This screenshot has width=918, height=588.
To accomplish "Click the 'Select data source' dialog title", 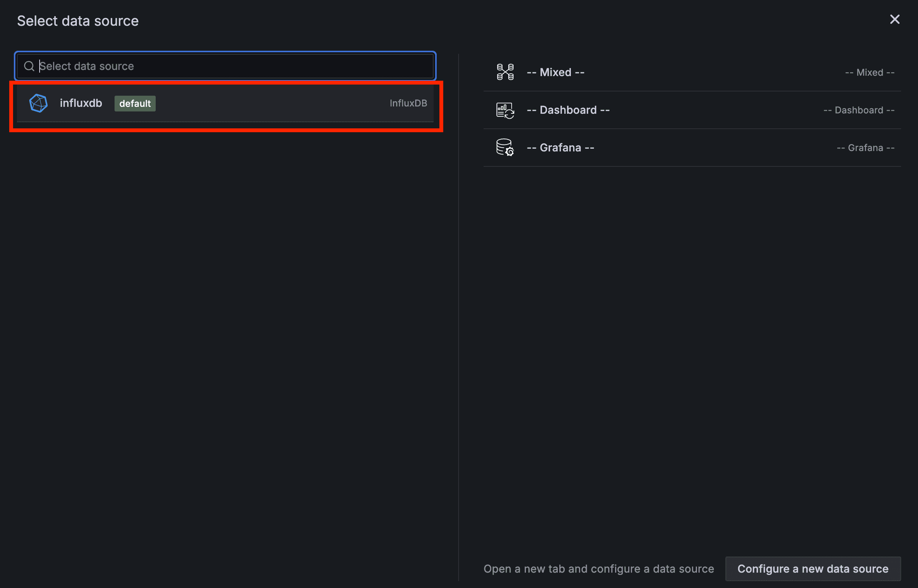I will coord(78,21).
